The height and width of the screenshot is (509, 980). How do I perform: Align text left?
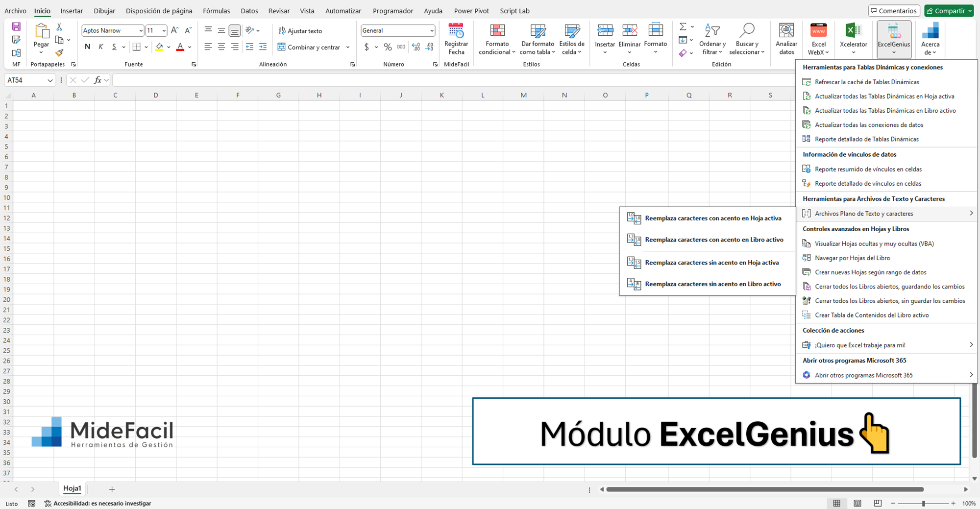[208, 47]
